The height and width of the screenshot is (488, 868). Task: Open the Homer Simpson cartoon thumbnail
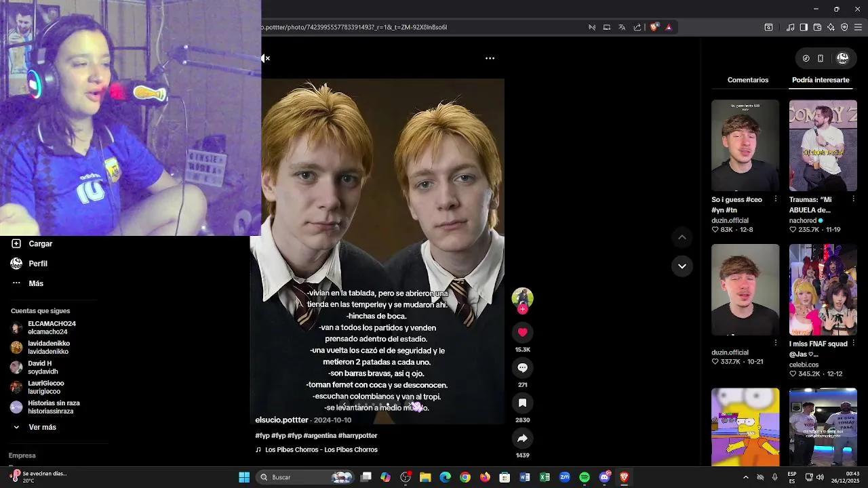click(x=745, y=427)
